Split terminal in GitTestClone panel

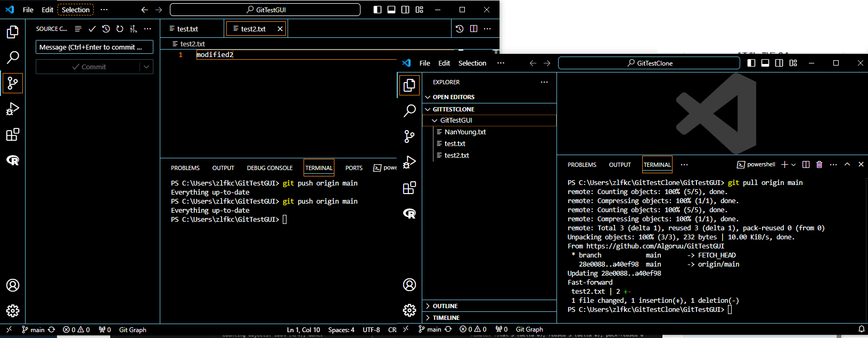(x=806, y=165)
